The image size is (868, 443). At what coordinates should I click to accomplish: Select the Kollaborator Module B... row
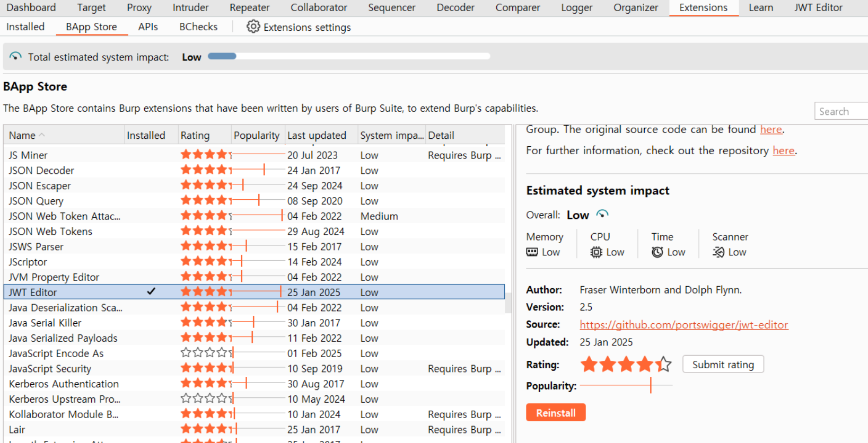pos(254,414)
